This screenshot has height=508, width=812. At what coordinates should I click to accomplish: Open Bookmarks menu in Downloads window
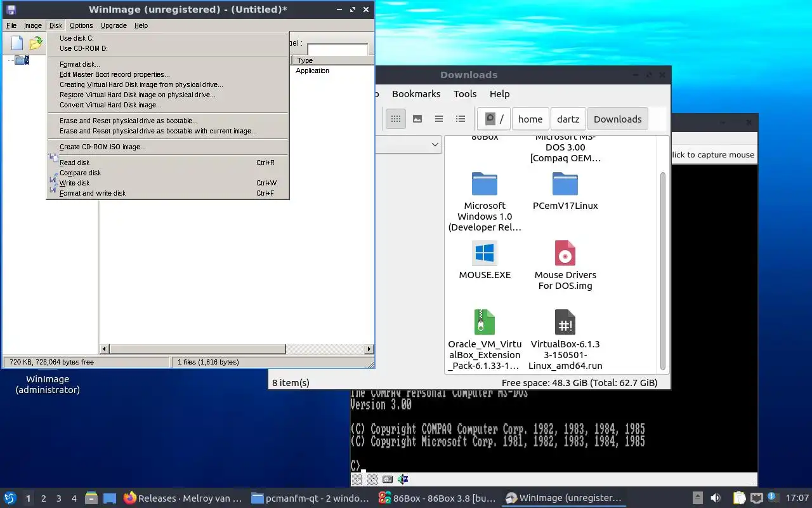pos(416,93)
